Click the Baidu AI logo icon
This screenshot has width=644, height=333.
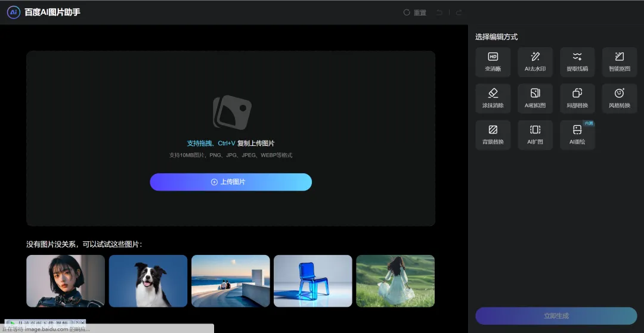(x=14, y=13)
